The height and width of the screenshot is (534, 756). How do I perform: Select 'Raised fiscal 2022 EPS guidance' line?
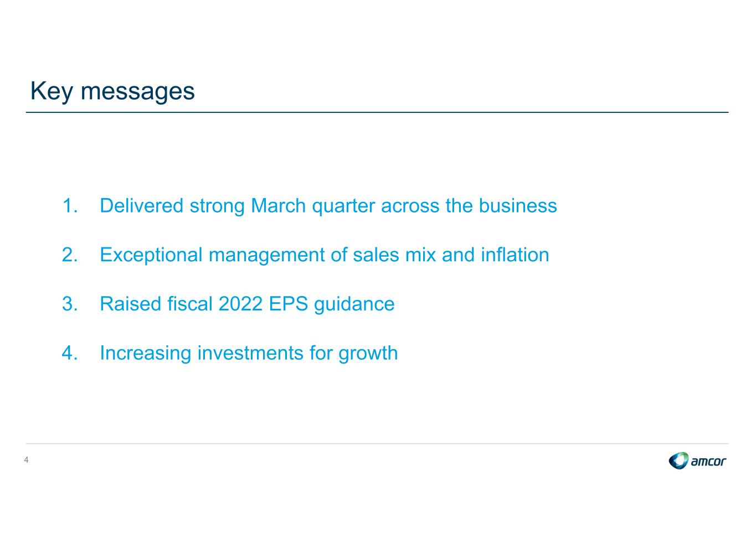point(247,304)
